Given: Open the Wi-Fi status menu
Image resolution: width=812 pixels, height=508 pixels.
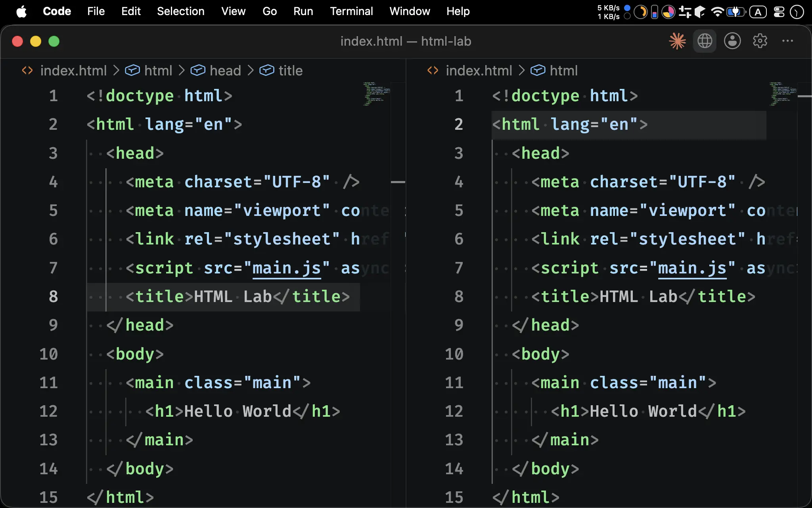Looking at the screenshot, I should pos(717,12).
